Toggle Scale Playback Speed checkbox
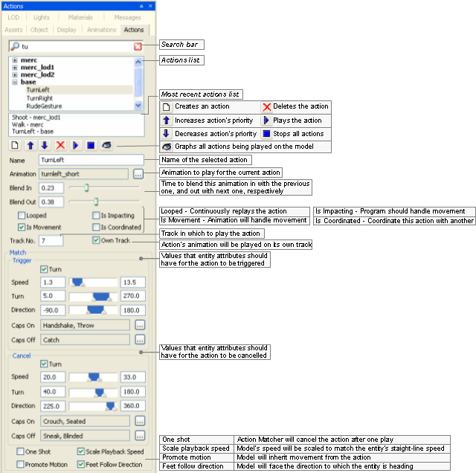476x473 pixels. pyautogui.click(x=81, y=451)
